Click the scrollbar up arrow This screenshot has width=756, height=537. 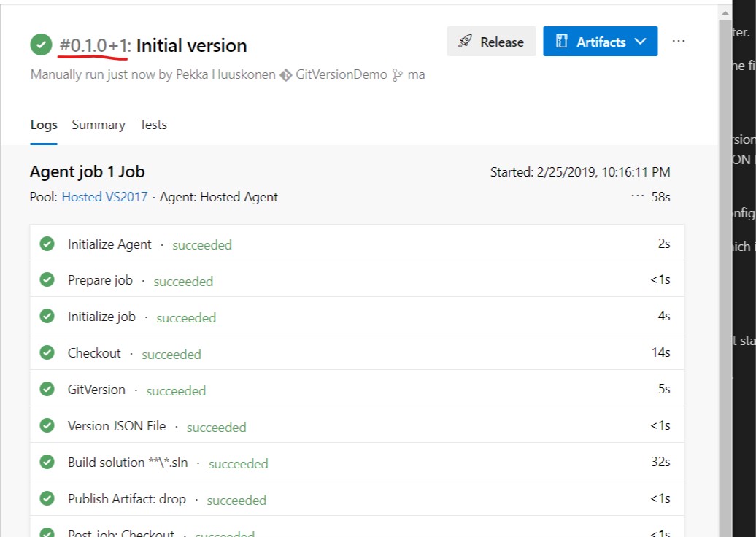(x=725, y=13)
